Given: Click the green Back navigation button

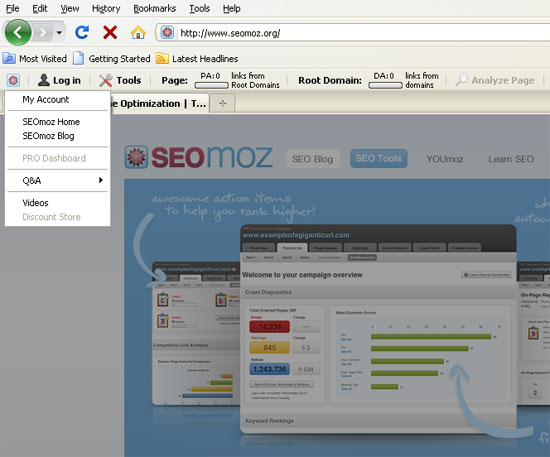Looking at the screenshot, I should click(x=18, y=33).
